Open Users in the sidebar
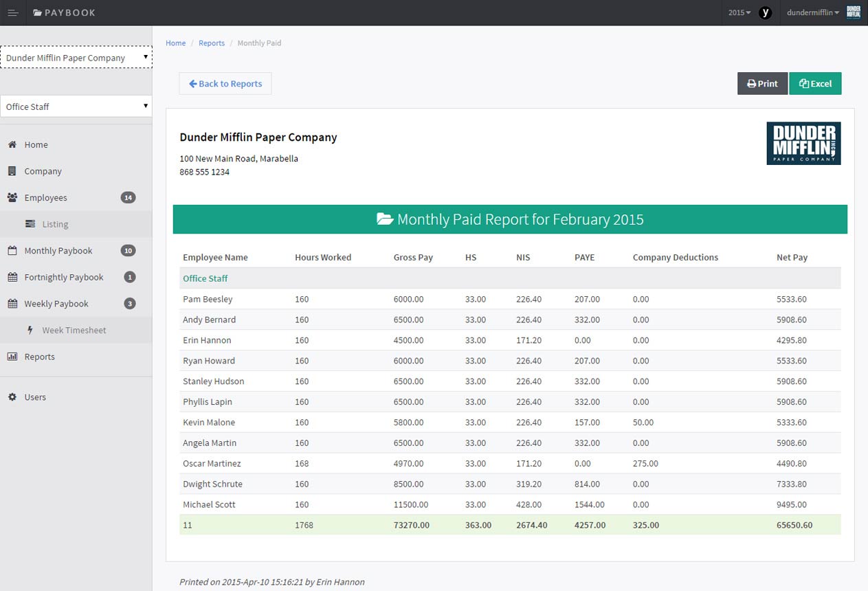The width and height of the screenshot is (868, 591). coord(76,397)
